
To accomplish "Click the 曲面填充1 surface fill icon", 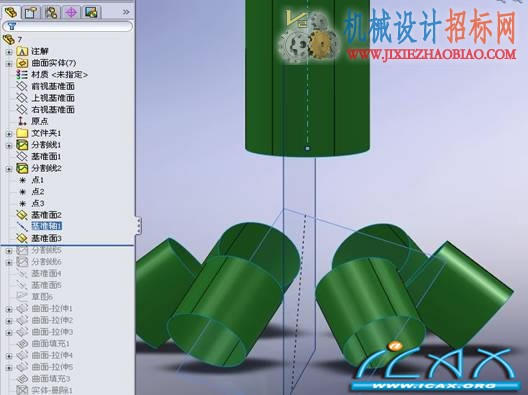I will tap(22, 343).
